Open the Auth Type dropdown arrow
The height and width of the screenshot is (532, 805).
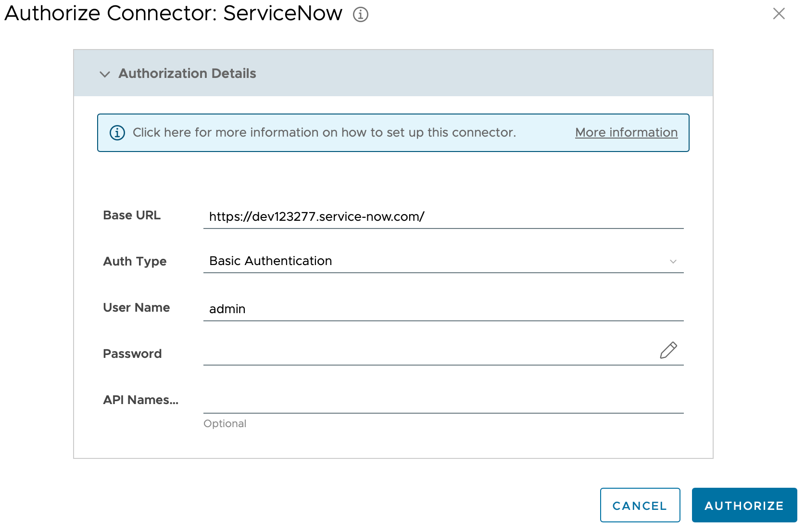(673, 261)
